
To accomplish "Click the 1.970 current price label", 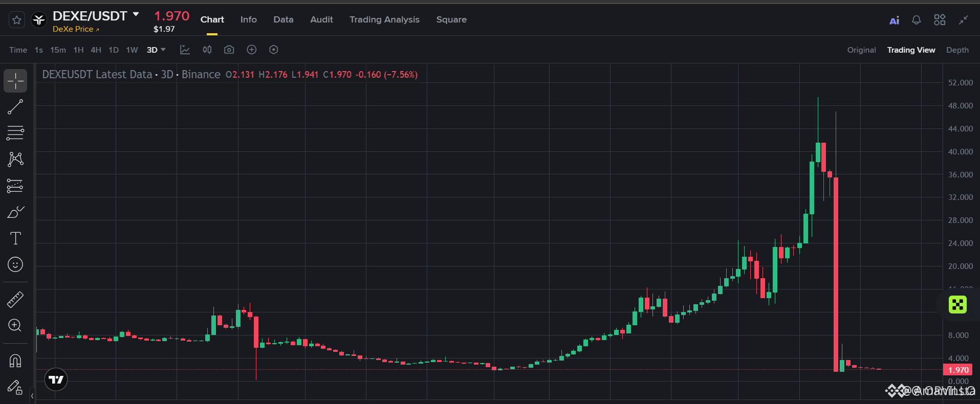I will pyautogui.click(x=959, y=370).
